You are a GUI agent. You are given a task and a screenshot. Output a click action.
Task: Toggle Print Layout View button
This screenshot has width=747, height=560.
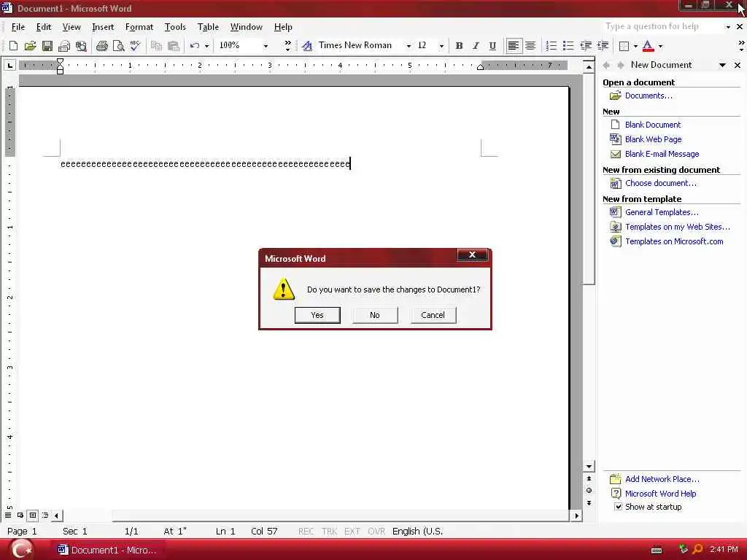tap(33, 516)
